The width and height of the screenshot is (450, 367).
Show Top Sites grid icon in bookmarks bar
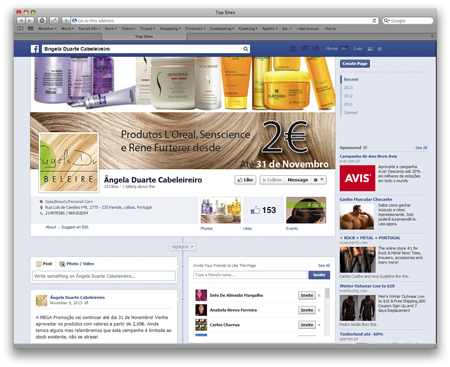tap(30, 29)
